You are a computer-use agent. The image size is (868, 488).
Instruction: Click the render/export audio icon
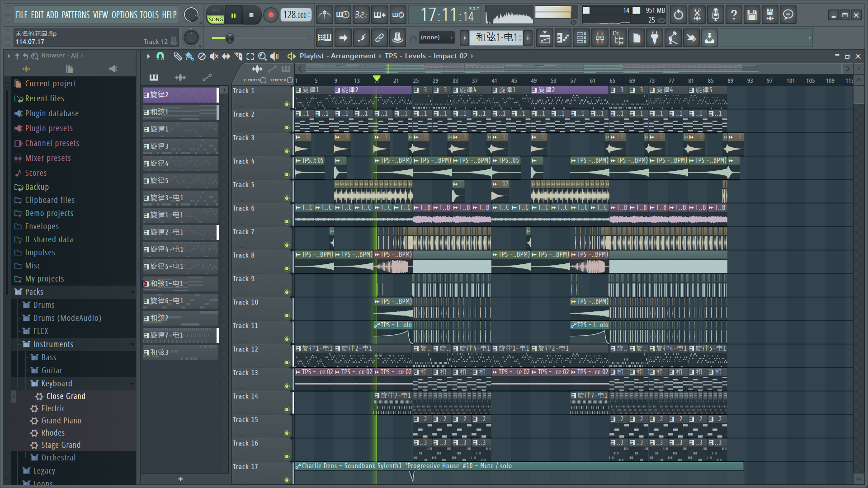pyautogui.click(x=770, y=15)
